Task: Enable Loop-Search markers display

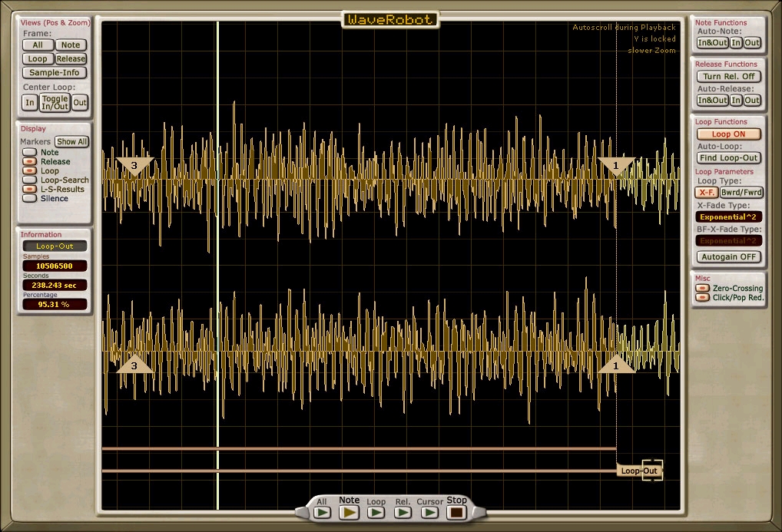Action: (x=30, y=180)
